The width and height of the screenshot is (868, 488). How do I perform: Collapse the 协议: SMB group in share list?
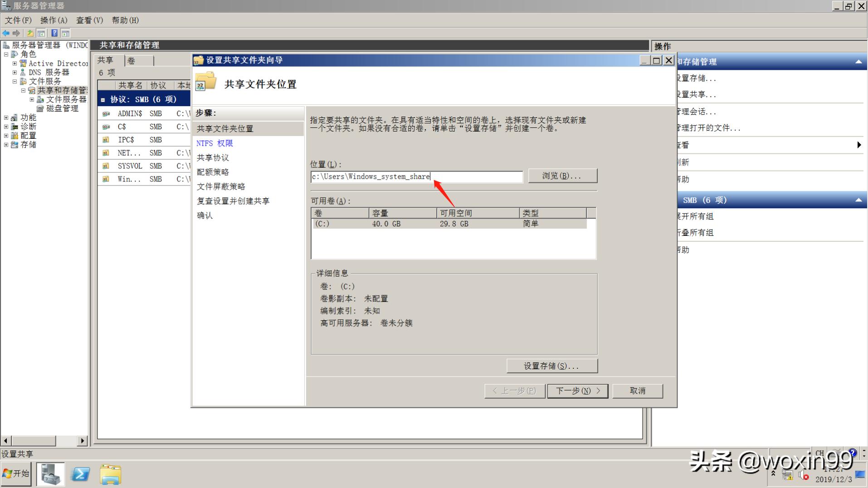coord(103,99)
